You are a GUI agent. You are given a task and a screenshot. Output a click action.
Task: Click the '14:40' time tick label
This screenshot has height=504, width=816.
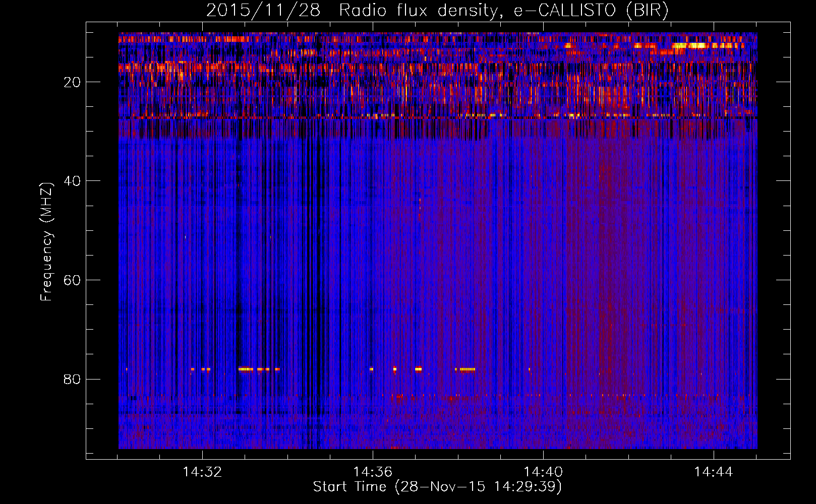pos(543,472)
